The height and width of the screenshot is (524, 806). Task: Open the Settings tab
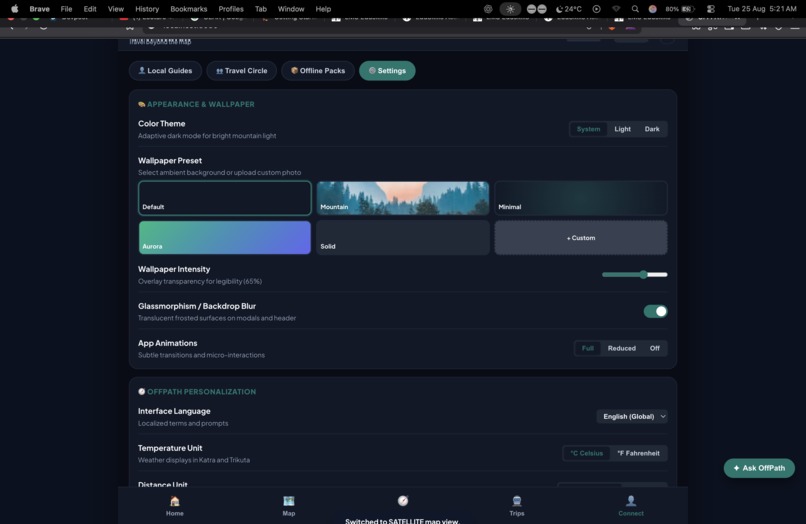point(387,70)
